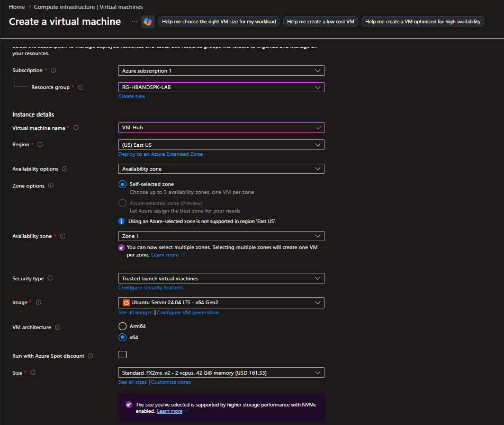
Task: Open the Image dropdown
Action: pos(221,303)
